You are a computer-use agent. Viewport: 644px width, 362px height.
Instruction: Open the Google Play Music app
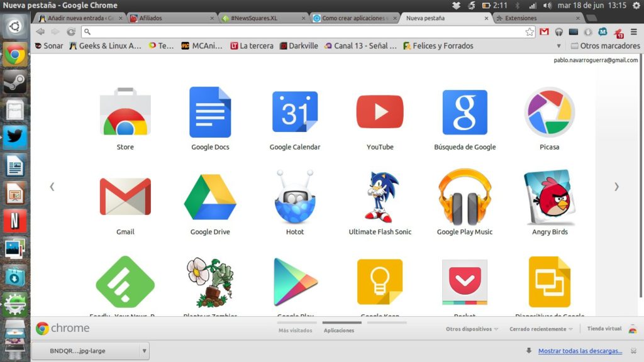coord(465,198)
